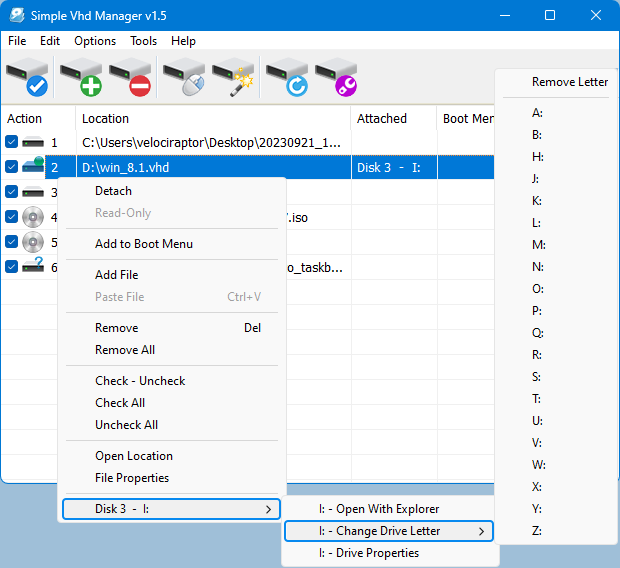The image size is (620, 568).
Task: Click the purple wrench drive options icon
Action: tap(336, 78)
